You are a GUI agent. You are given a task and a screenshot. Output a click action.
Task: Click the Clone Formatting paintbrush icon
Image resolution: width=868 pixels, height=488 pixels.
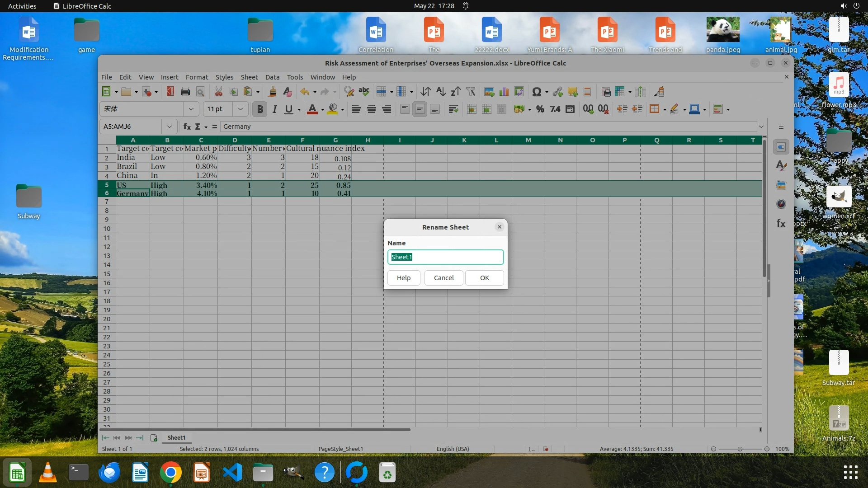(x=272, y=92)
